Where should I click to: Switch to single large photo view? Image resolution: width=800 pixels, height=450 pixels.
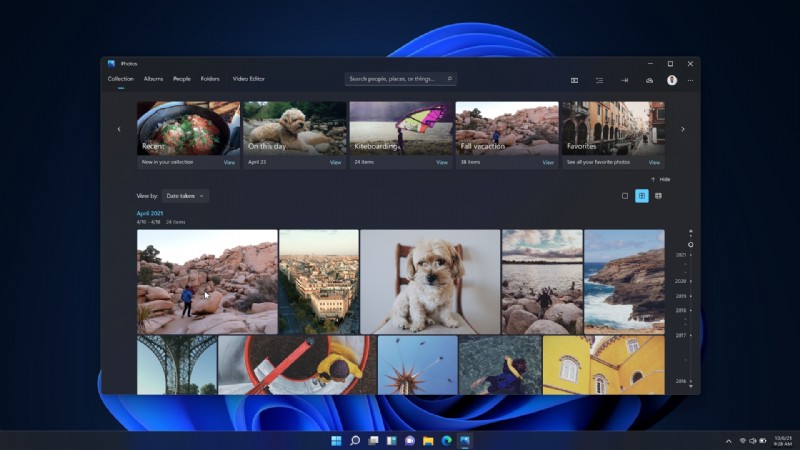click(x=625, y=196)
